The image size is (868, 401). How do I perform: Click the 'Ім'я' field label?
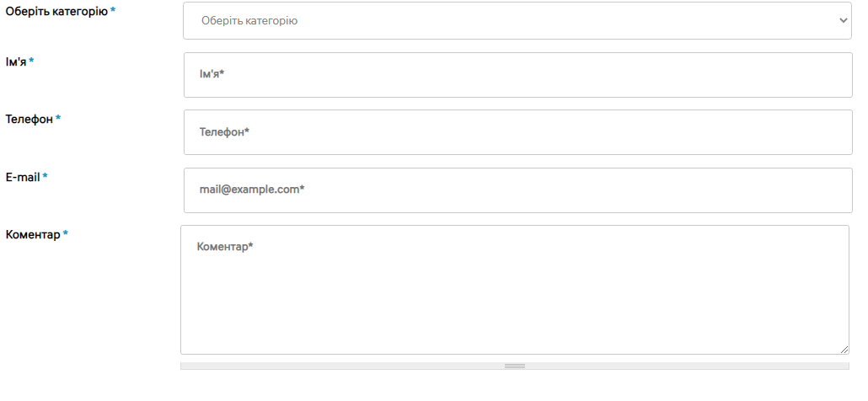click(16, 61)
